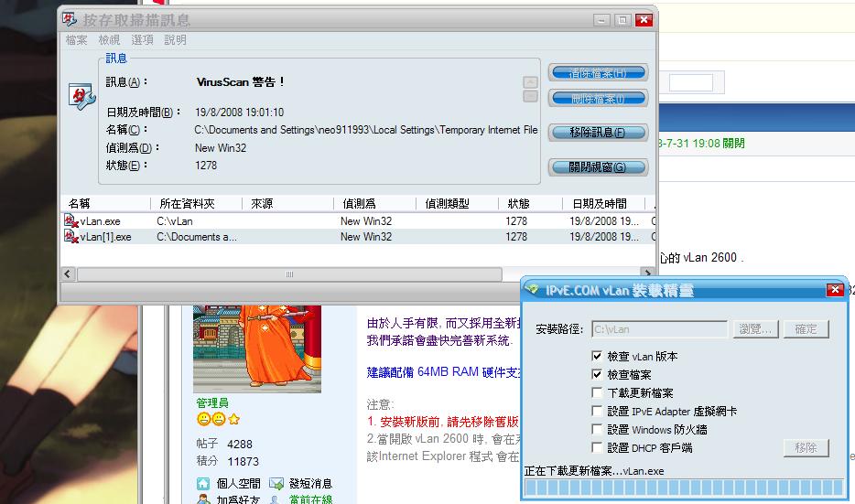Click the message area up arrow button
Image resolution: width=855 pixels, height=504 pixels.
point(530,82)
